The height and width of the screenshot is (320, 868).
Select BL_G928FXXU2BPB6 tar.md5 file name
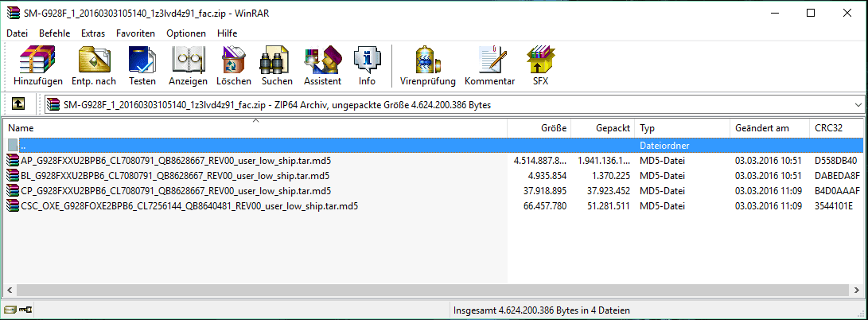click(x=176, y=176)
